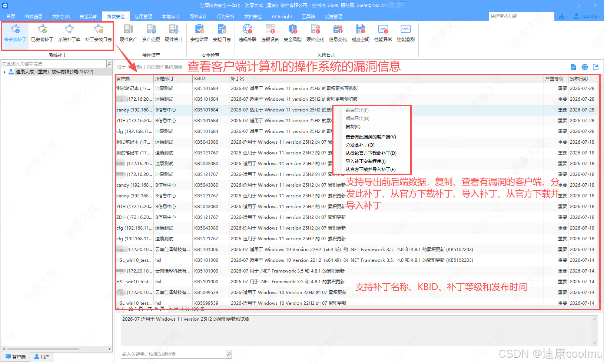Open the 安检结果 ribbon icon

click(x=199, y=33)
